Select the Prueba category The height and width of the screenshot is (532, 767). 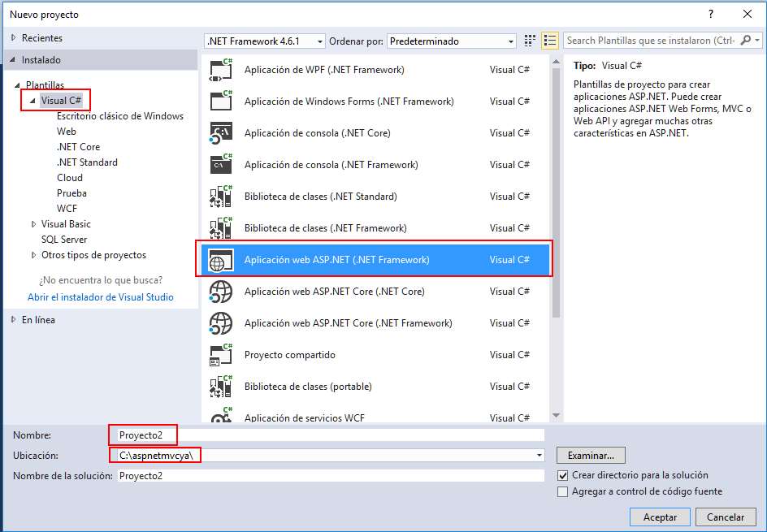71,193
